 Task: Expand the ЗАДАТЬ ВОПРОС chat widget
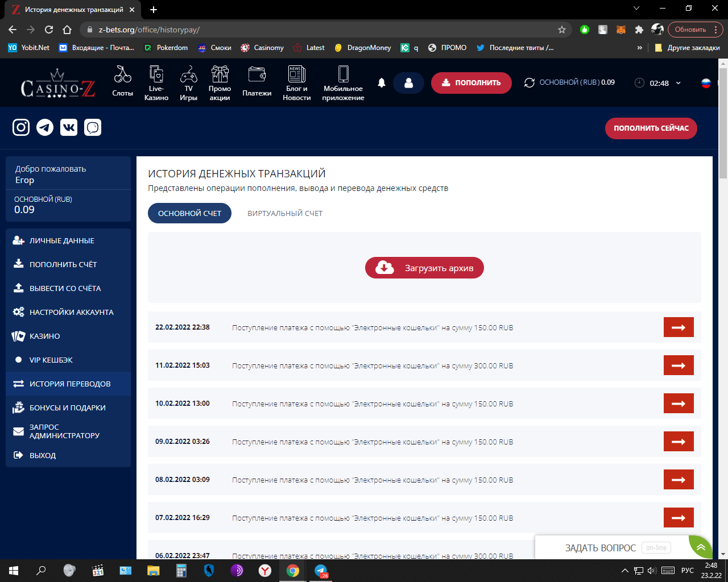coord(700,547)
